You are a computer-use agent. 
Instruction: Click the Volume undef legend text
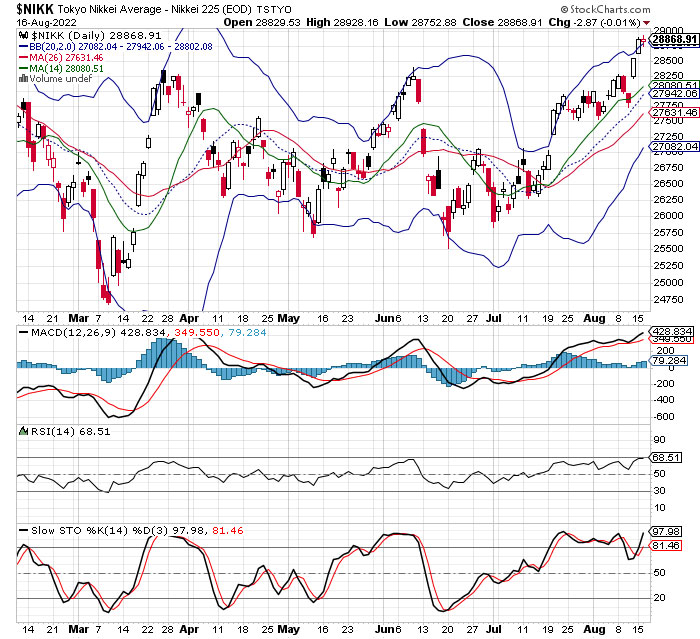pos(61,79)
